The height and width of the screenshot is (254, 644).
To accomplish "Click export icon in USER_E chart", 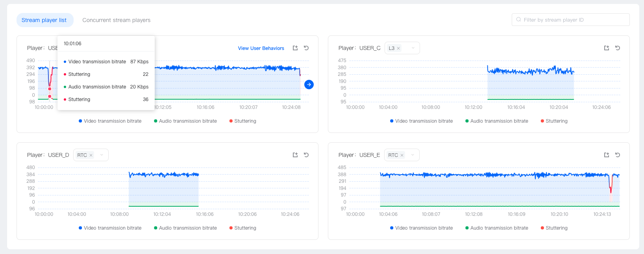I will tap(606, 155).
